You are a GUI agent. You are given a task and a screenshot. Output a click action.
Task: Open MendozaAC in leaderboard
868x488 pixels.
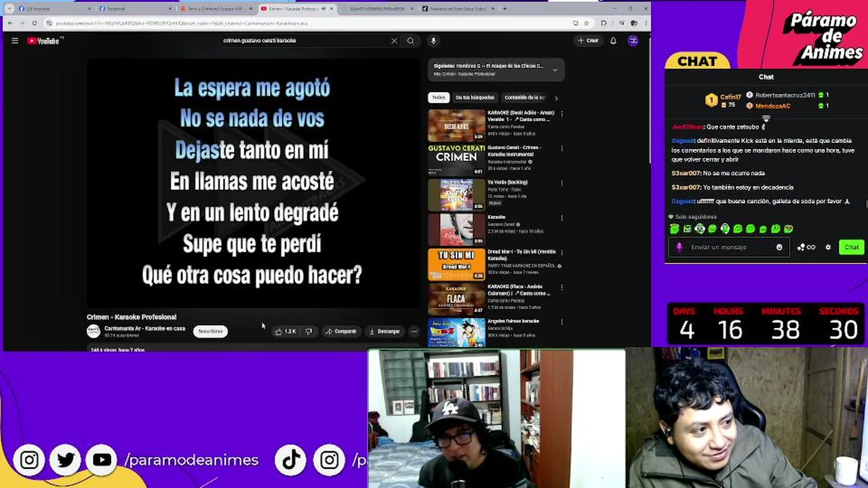point(773,106)
